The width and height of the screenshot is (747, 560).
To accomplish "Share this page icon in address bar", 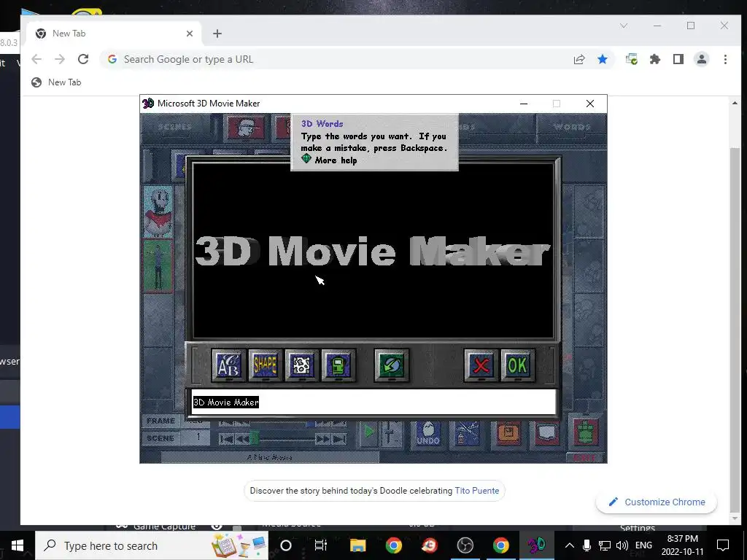I will tap(579, 59).
